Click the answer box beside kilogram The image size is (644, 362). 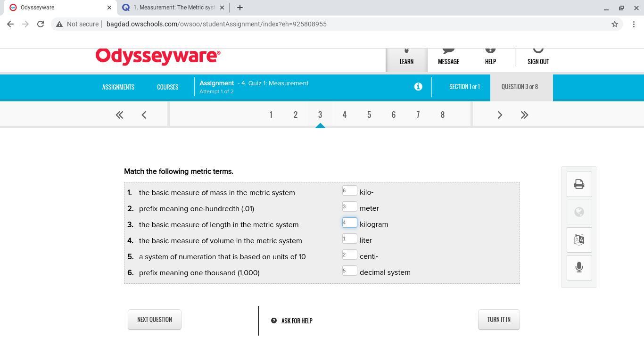[350, 223]
